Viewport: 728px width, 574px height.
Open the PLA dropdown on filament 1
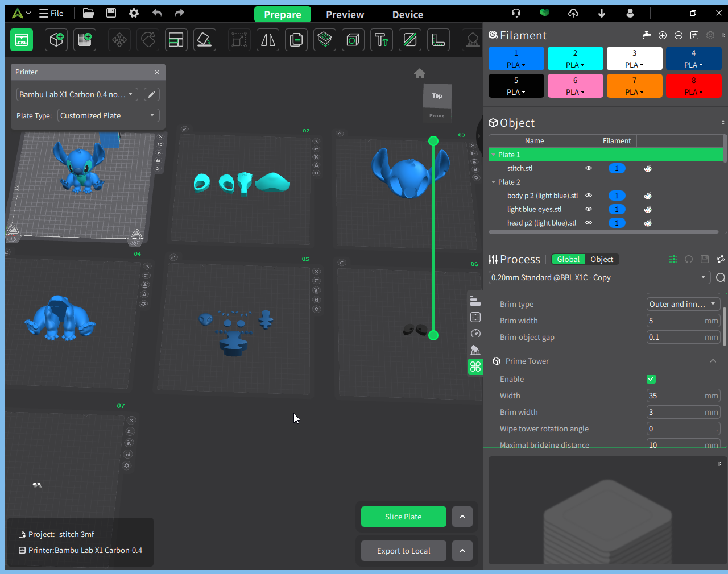[x=516, y=65]
